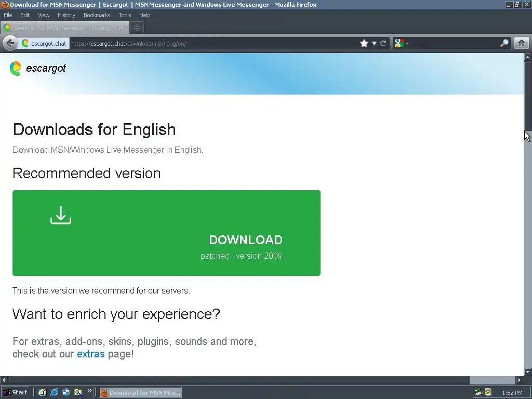Click the horizontal scrollbar thumb
Image resolution: width=532 pixels, height=399 pixels.
coord(239,380)
